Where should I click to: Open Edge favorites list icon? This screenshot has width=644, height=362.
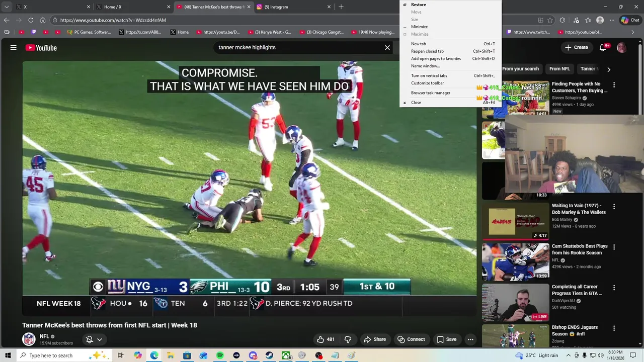tap(588, 20)
